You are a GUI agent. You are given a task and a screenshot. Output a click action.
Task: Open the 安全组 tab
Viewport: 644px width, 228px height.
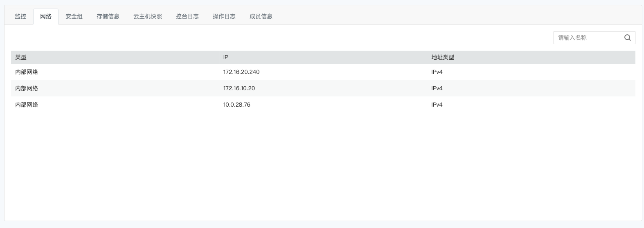tap(74, 16)
